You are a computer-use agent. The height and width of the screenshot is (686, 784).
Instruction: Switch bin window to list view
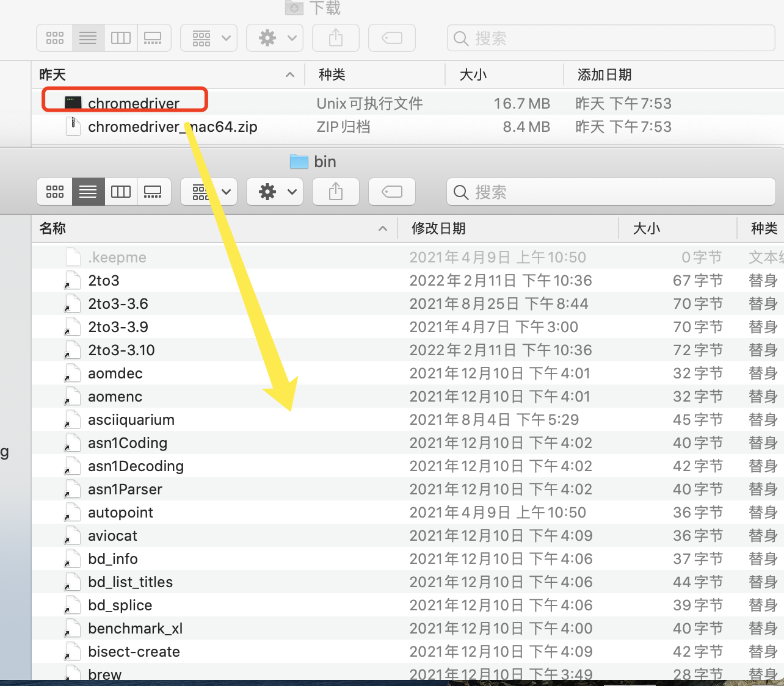point(88,192)
